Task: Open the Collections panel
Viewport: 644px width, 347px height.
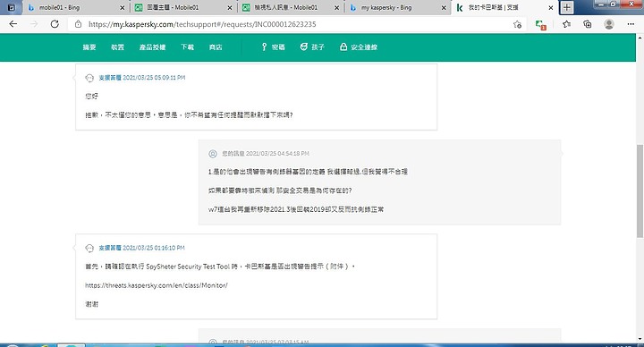Action: [x=588, y=24]
